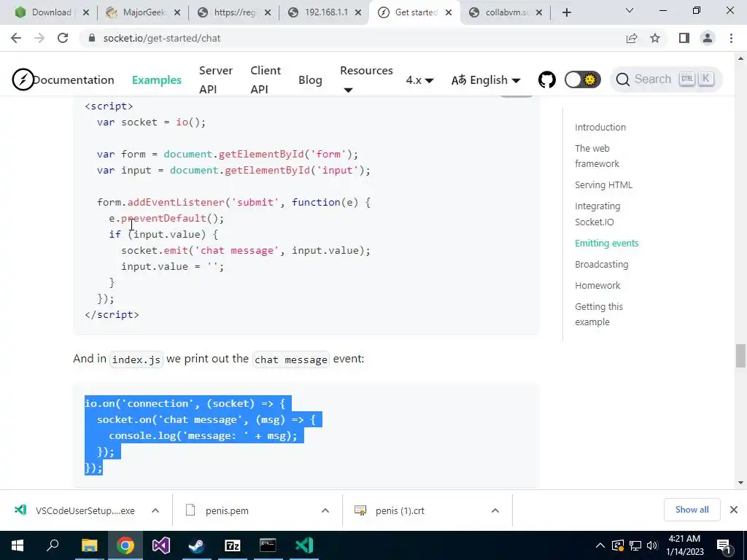Open Steam from taskbar
747x560 pixels.
pos(196,545)
